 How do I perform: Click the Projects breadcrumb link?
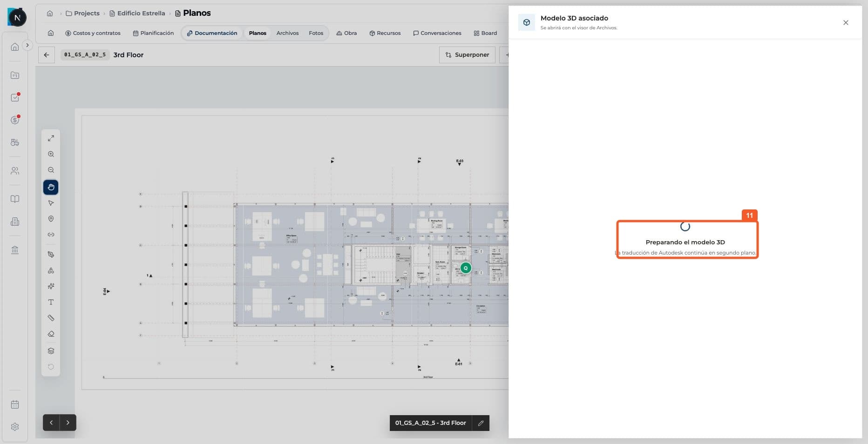coord(83,13)
